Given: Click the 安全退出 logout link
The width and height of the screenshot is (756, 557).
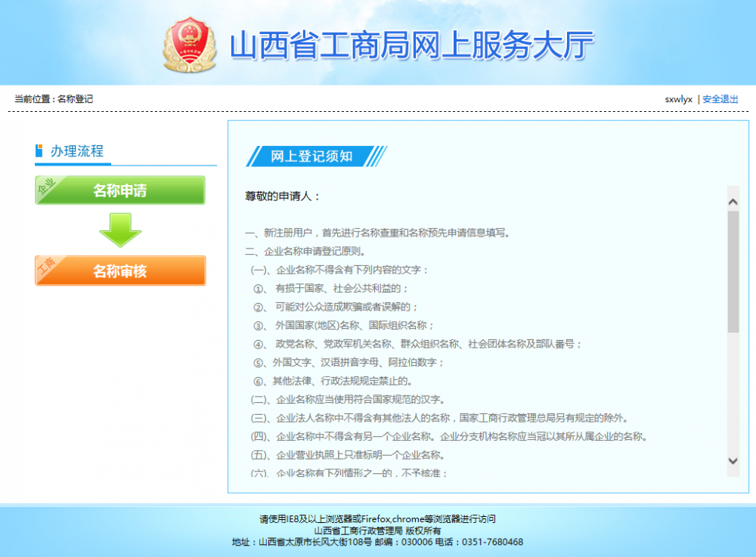Looking at the screenshot, I should coord(720,98).
